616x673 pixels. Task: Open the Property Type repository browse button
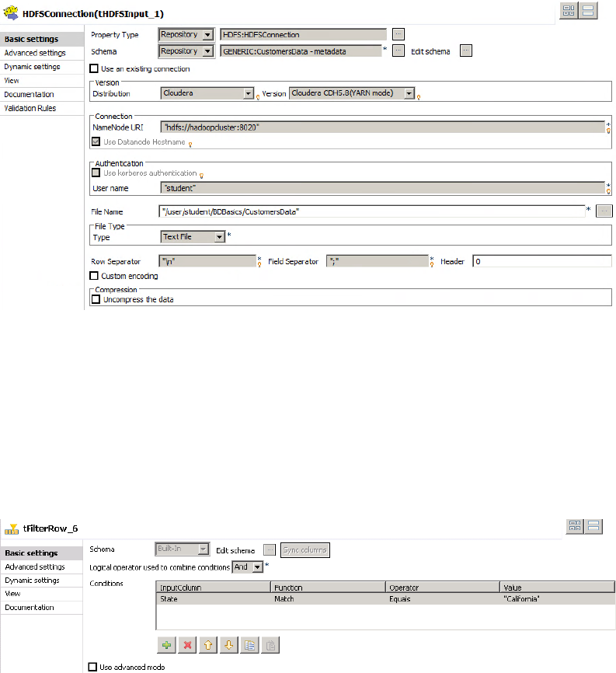[398, 34]
